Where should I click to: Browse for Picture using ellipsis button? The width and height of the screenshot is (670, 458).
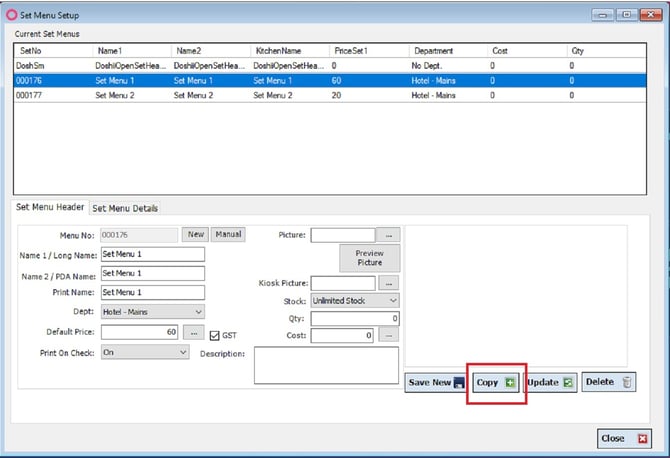click(388, 235)
